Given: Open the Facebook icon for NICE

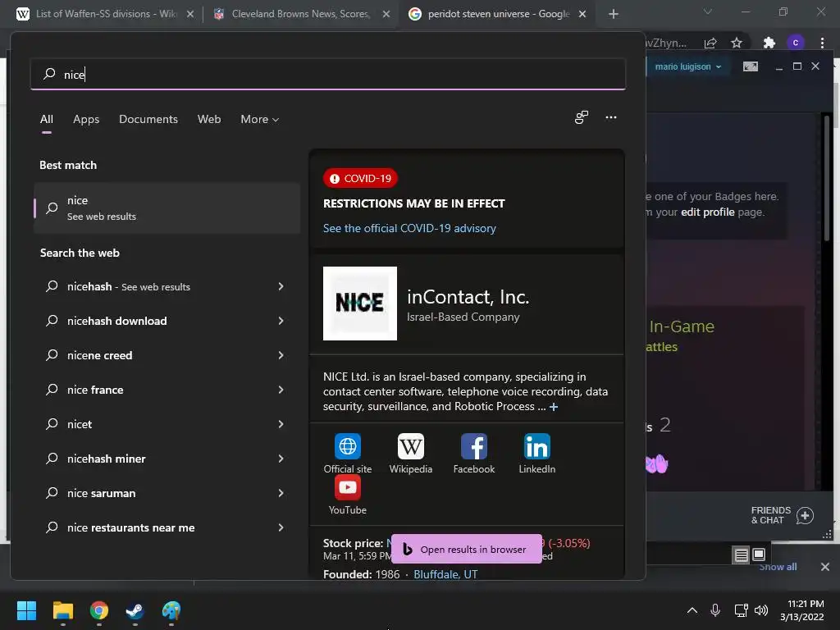Looking at the screenshot, I should (473, 446).
